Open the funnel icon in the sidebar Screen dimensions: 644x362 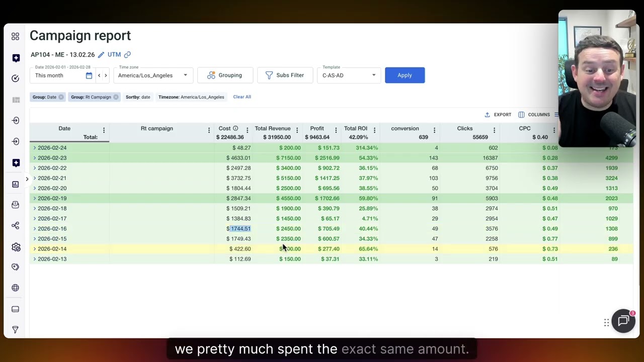point(15,330)
